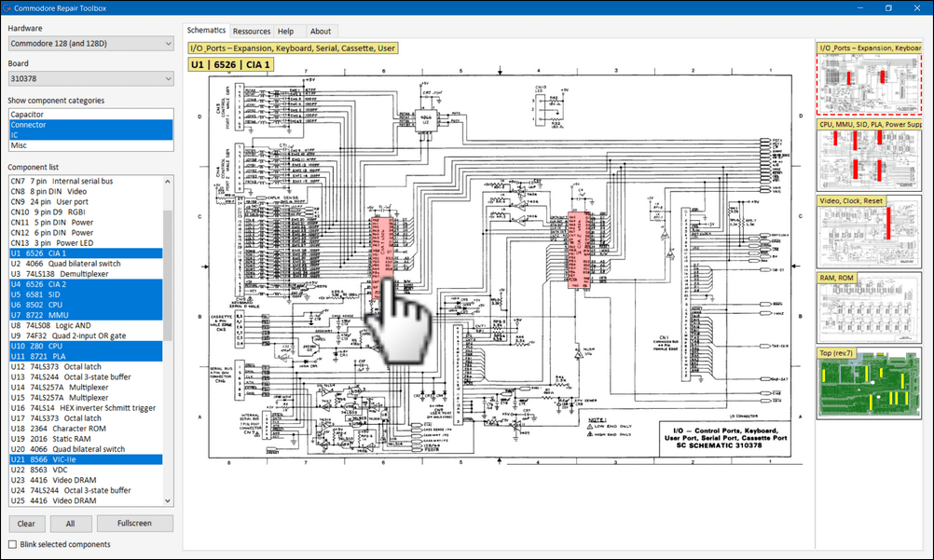Select U23 4416 Video DRAM
The image size is (934, 560).
[86, 480]
